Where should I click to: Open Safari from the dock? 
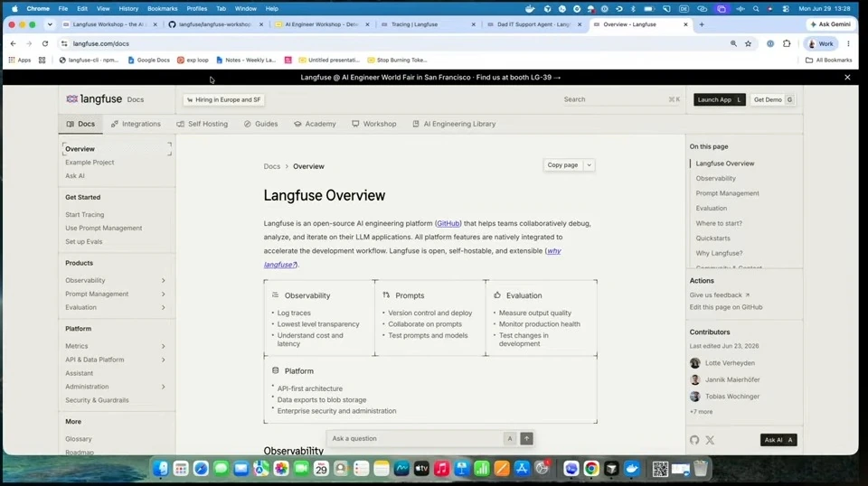coord(201,469)
